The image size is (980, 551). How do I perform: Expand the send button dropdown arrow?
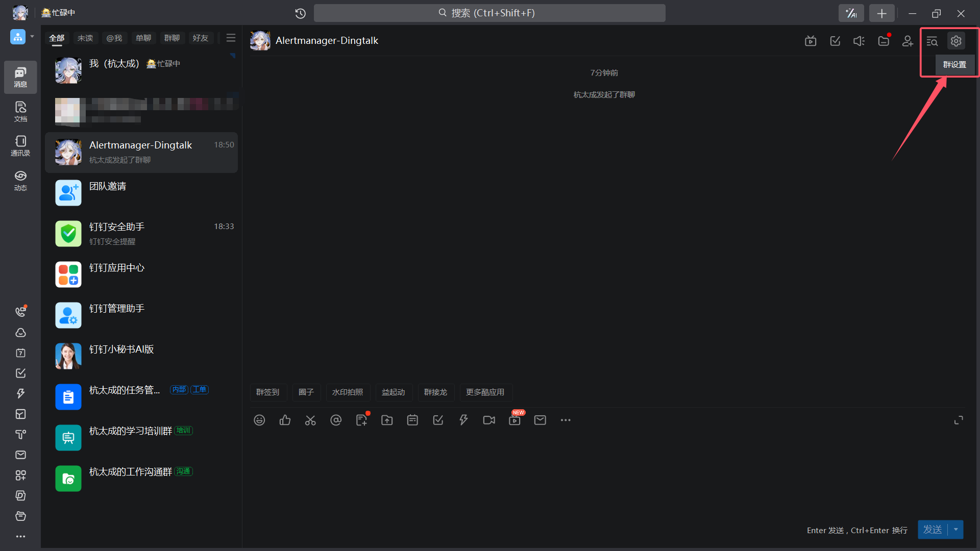click(956, 530)
